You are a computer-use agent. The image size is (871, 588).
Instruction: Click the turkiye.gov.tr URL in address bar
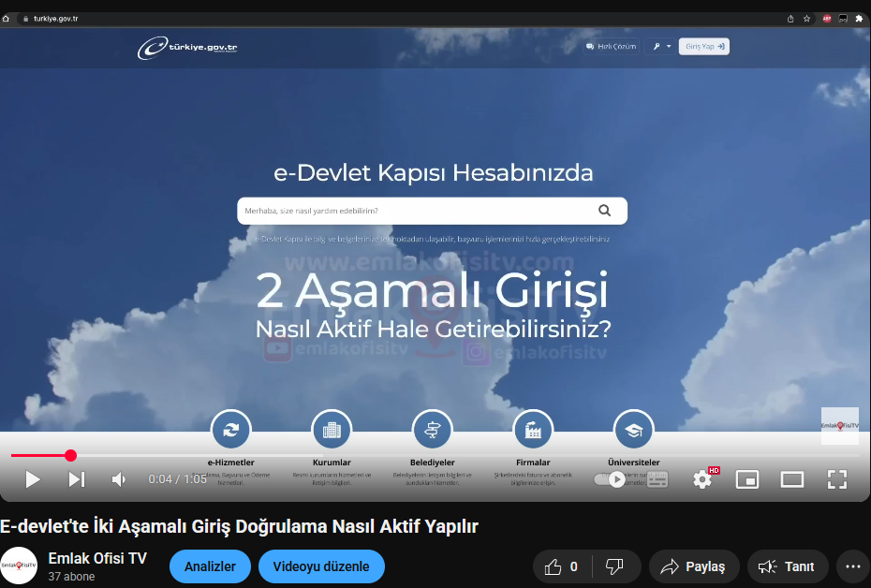point(55,19)
